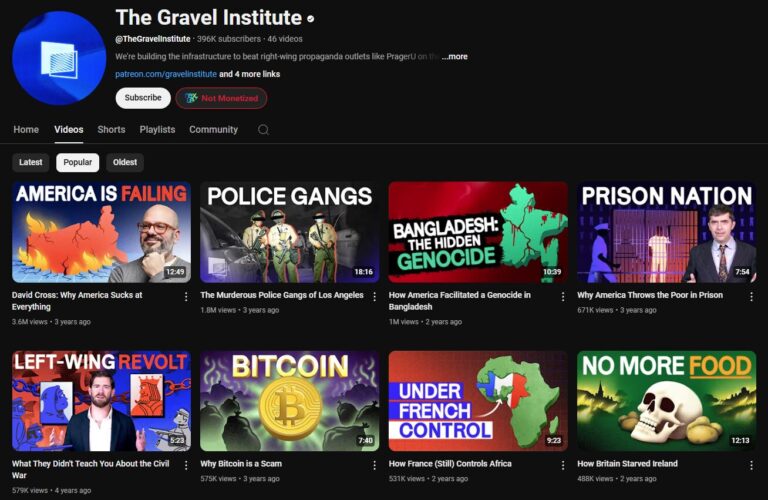Play the Under French Control thumbnail
This screenshot has width=768, height=500.
tap(478, 401)
